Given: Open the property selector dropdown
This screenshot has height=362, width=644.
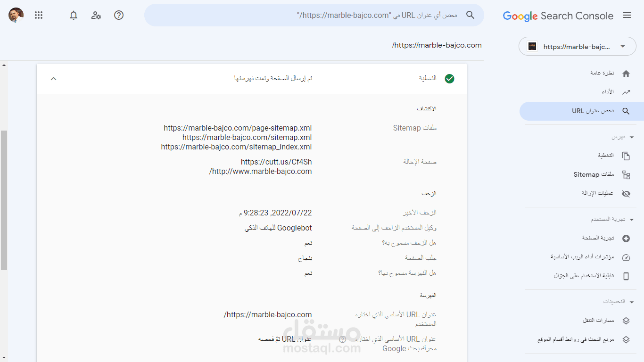Looking at the screenshot, I should point(578,46).
